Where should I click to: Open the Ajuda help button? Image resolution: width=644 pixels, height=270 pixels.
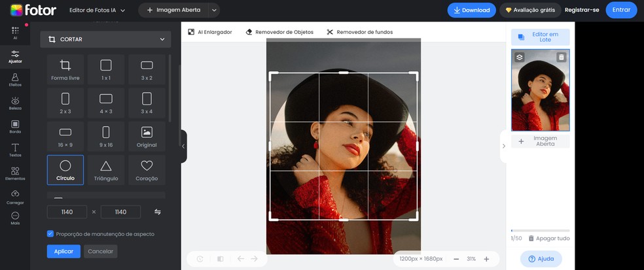click(x=541, y=259)
